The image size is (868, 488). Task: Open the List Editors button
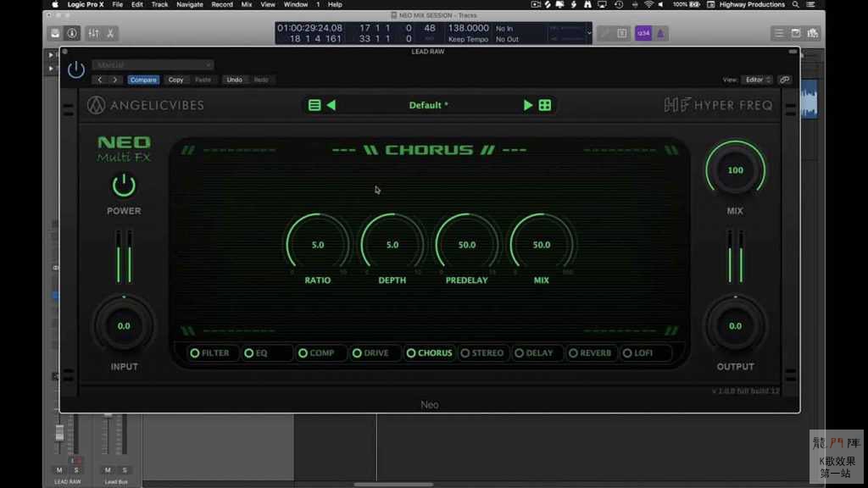pos(779,33)
